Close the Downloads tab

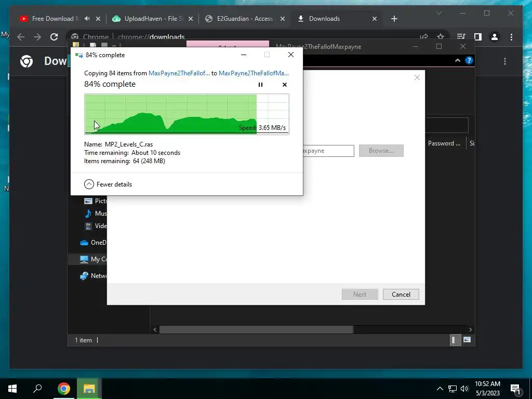coord(375,19)
